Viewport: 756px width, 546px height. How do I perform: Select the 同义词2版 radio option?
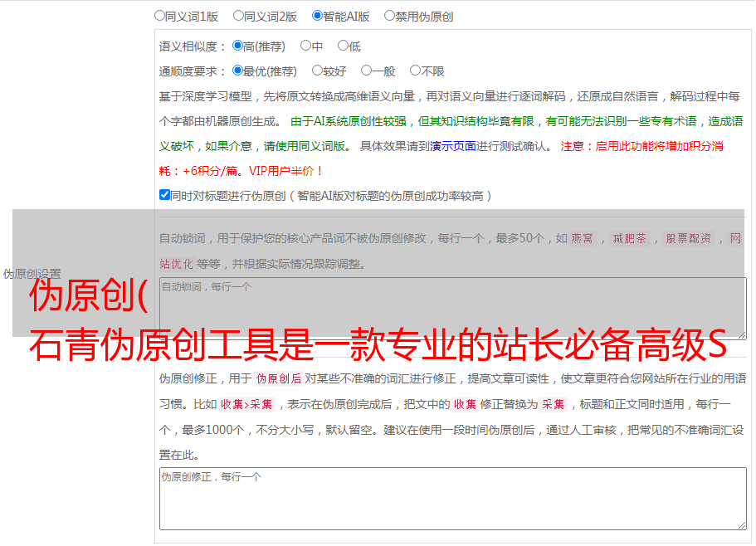click(238, 16)
